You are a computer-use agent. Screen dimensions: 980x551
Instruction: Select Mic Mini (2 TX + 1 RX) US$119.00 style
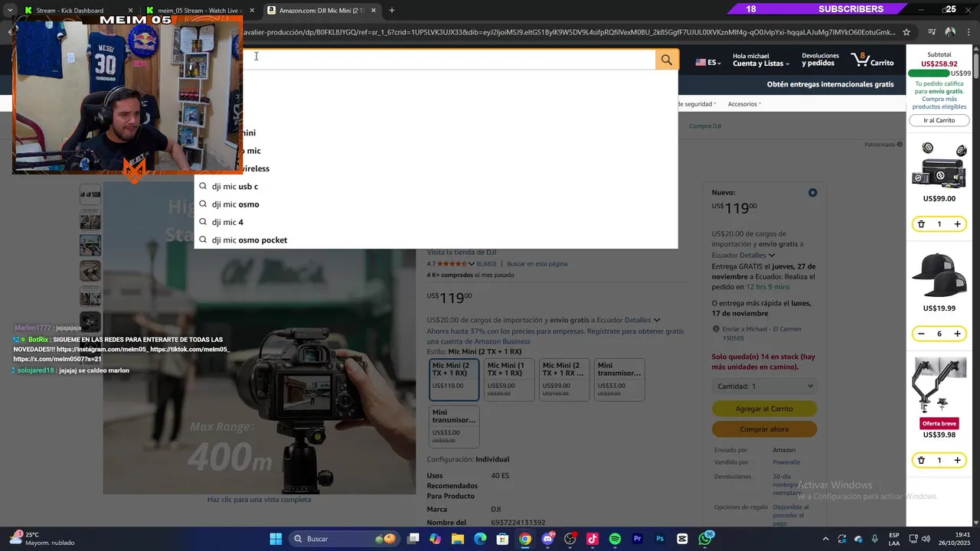454,380
